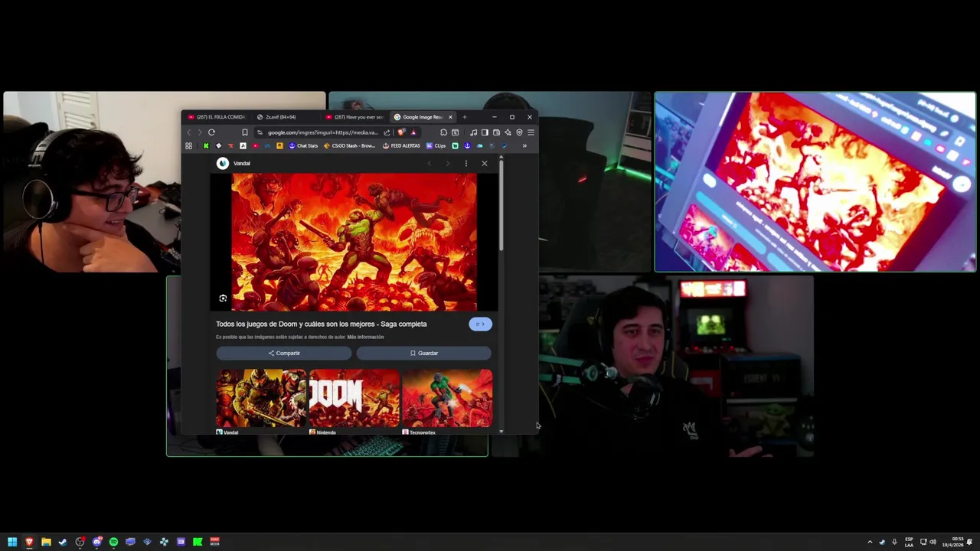Open the extensions puzzle icon

tap(443, 132)
